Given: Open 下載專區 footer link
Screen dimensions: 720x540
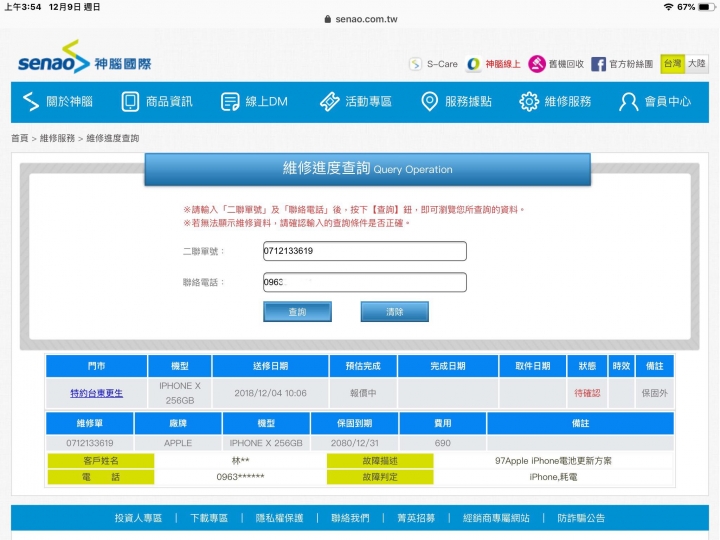Looking at the screenshot, I should 209,518.
